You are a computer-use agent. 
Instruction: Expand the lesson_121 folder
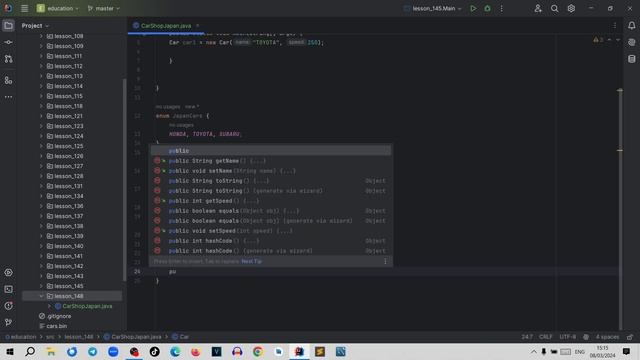tap(41, 116)
